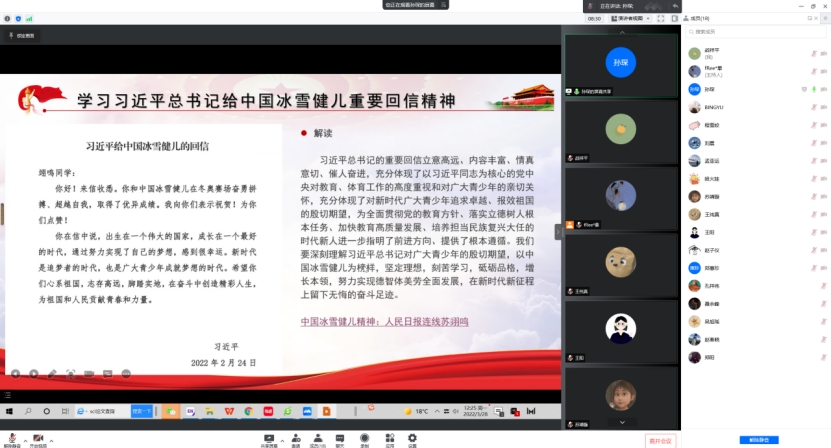831x448 pixels.
Task: Select BINGYU in the member list
Action: point(713,107)
